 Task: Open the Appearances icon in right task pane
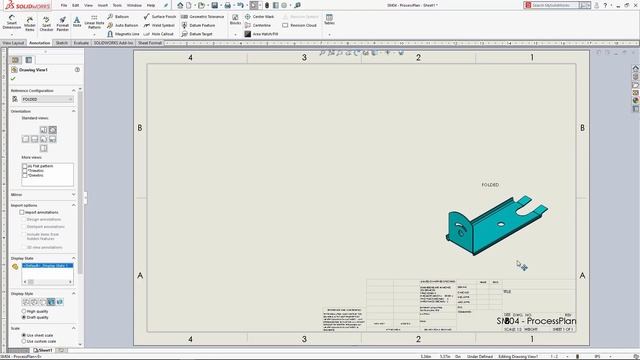pos(636,100)
